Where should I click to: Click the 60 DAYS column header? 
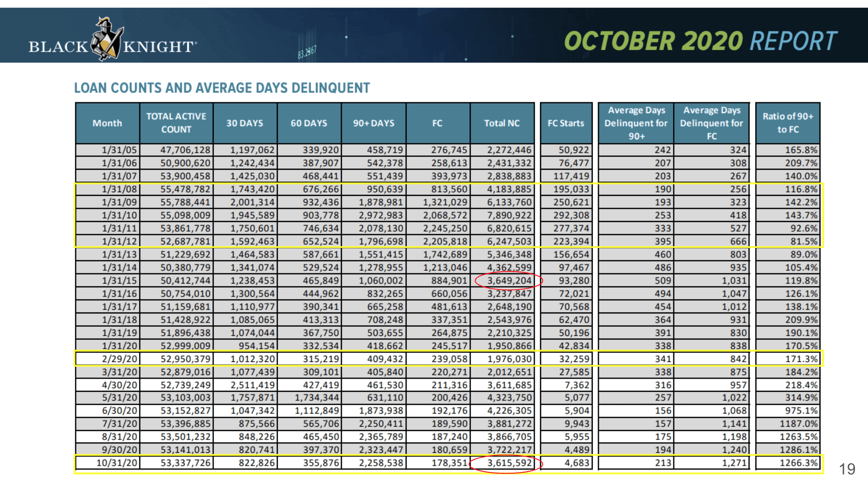point(309,123)
